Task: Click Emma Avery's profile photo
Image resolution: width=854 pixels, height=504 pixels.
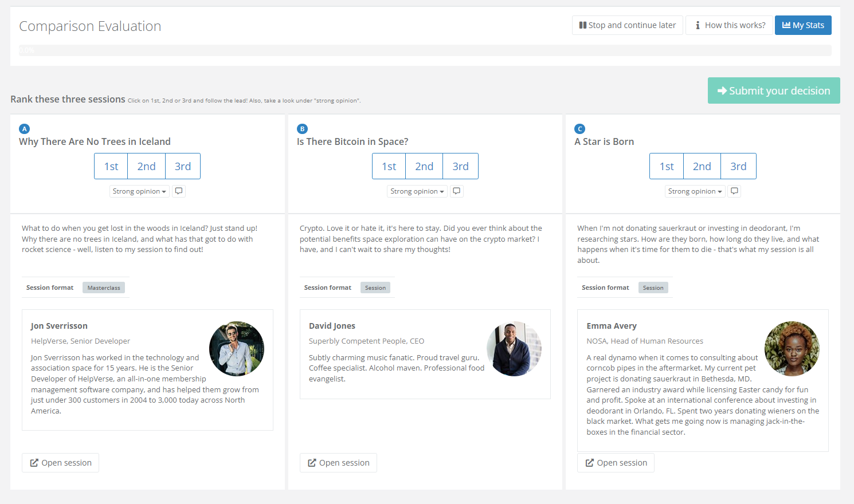Action: [792, 348]
